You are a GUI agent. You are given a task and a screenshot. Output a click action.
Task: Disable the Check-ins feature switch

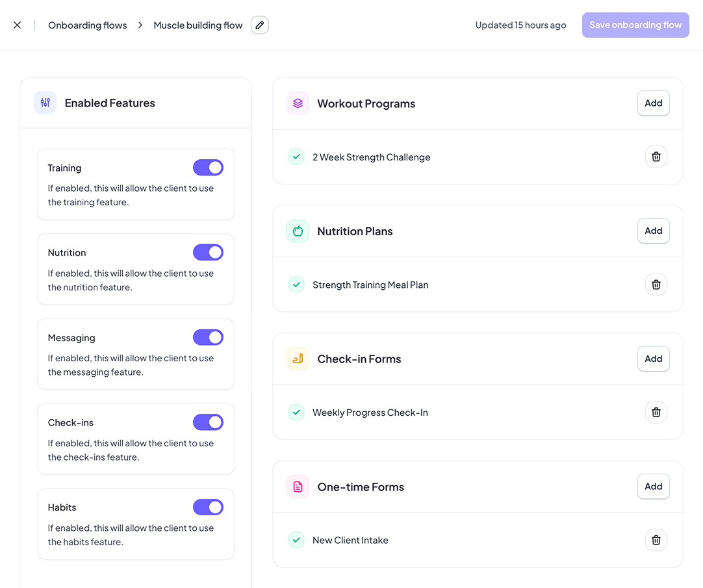point(208,422)
